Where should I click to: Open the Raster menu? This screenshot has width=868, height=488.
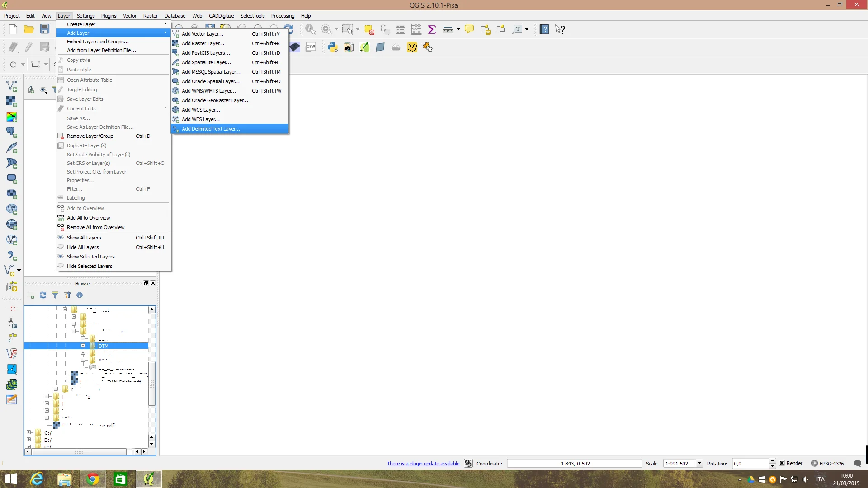point(151,16)
